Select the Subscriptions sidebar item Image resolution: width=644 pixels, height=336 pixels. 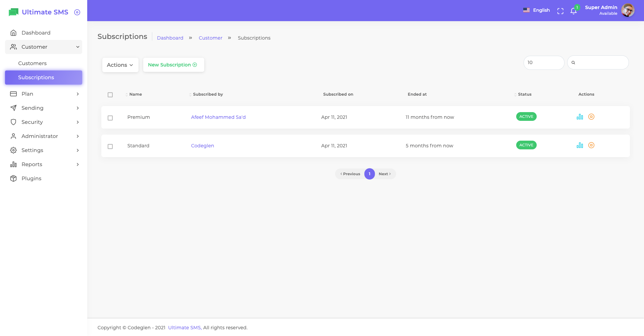click(x=44, y=78)
